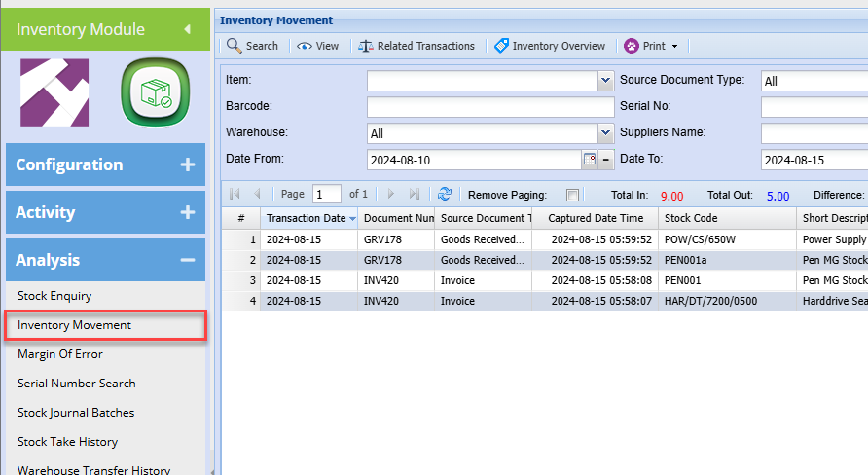868x475 pixels.
Task: Collapse the Analysis section
Action: (x=187, y=260)
